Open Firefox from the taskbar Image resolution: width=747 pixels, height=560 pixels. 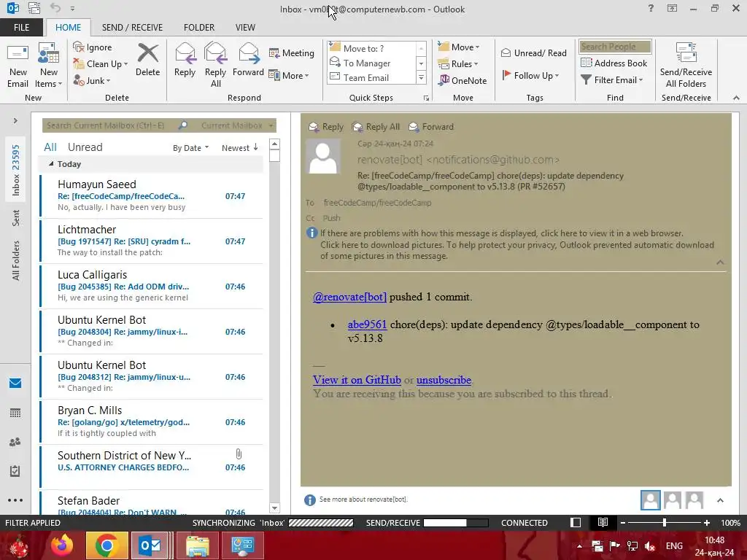coord(62,545)
